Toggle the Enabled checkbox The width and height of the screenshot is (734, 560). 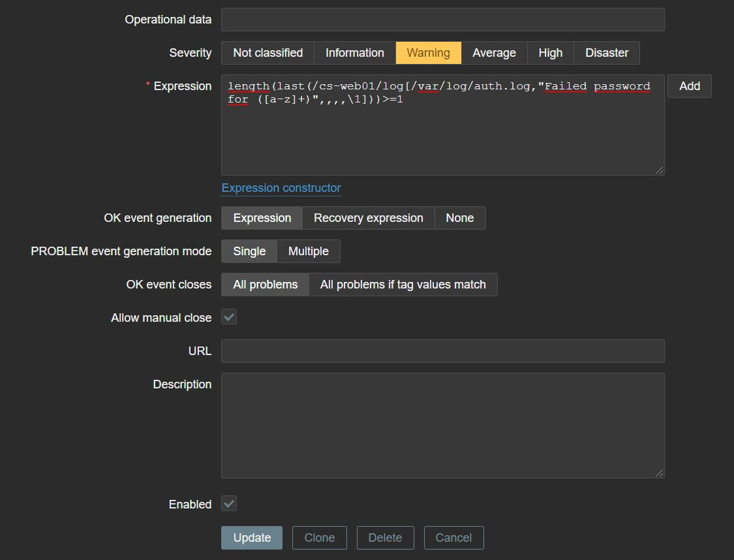[x=229, y=504]
